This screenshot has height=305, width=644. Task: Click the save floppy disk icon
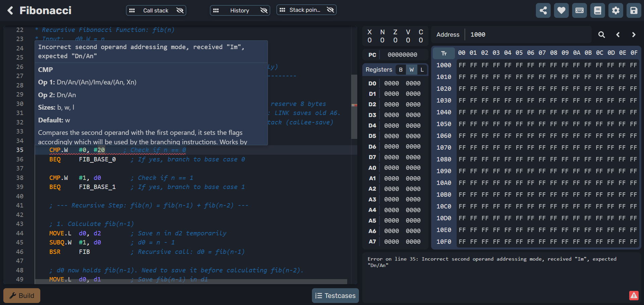click(x=634, y=10)
